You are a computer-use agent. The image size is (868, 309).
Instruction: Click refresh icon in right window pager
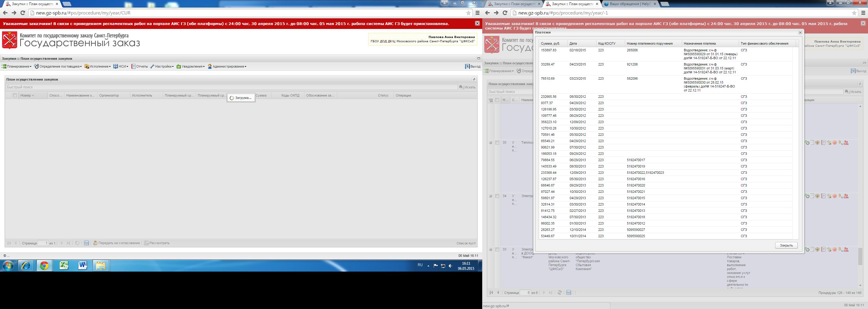point(560,292)
